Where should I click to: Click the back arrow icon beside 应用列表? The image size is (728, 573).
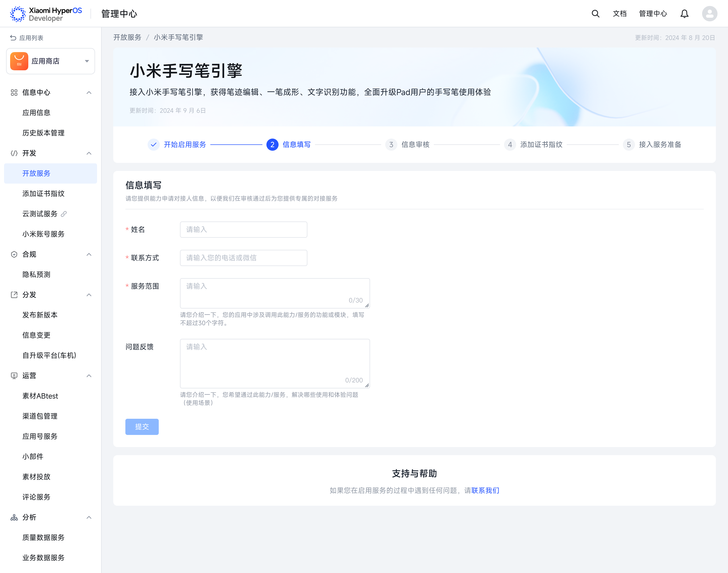[x=13, y=38]
